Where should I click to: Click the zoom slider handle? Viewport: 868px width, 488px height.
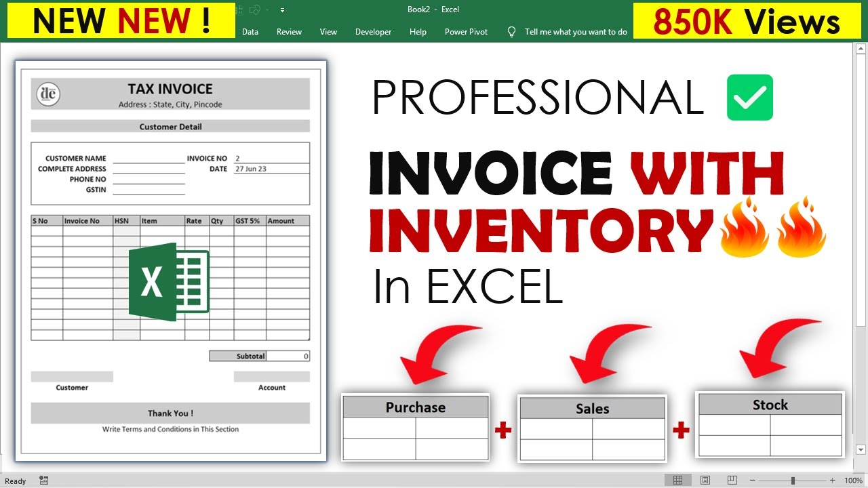click(x=793, y=481)
